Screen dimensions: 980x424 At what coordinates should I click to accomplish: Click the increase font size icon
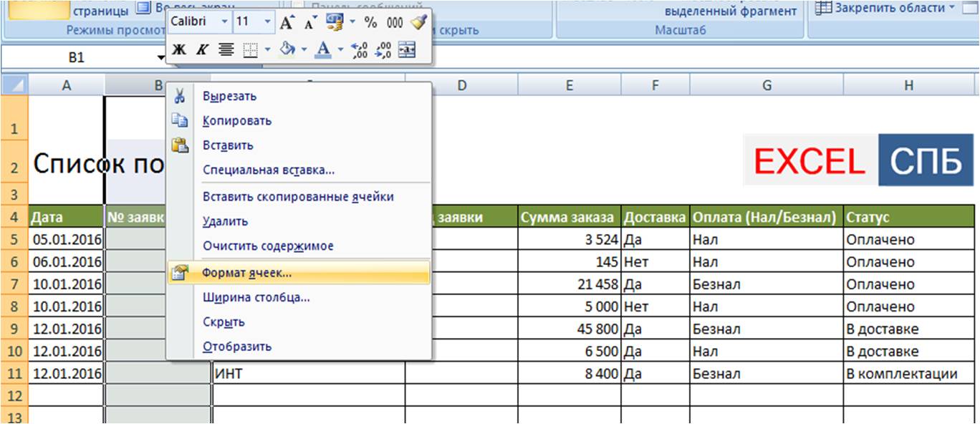coord(287,23)
